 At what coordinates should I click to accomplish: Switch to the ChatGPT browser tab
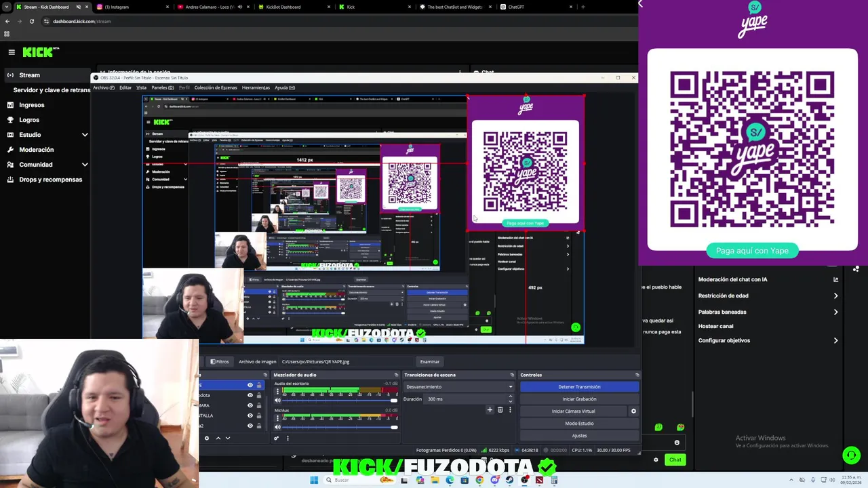pyautogui.click(x=536, y=7)
